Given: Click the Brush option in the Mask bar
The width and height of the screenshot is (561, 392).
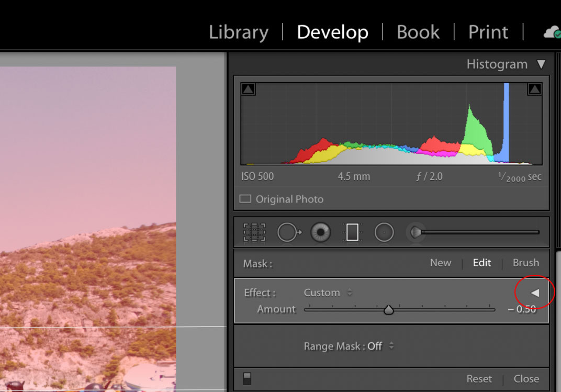Looking at the screenshot, I should click(525, 263).
